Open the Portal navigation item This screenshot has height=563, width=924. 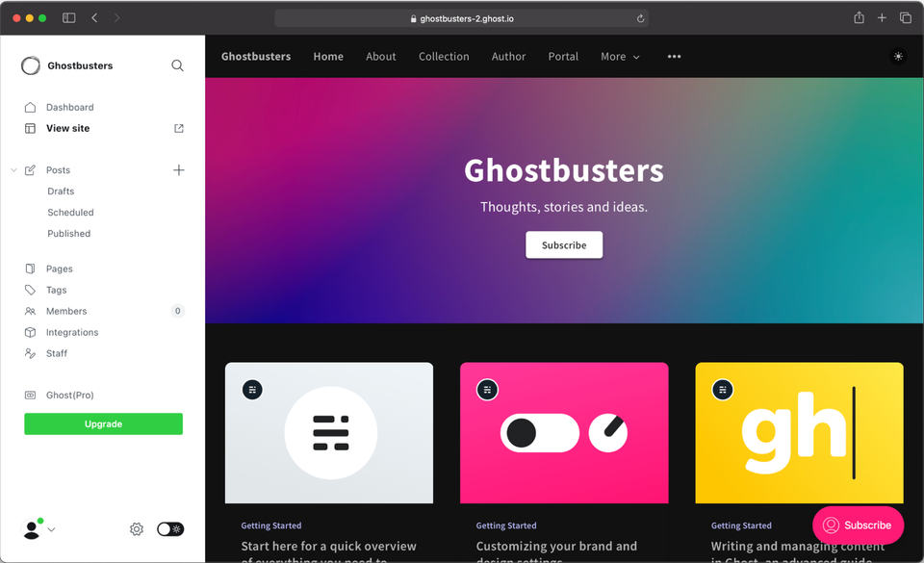click(x=563, y=57)
